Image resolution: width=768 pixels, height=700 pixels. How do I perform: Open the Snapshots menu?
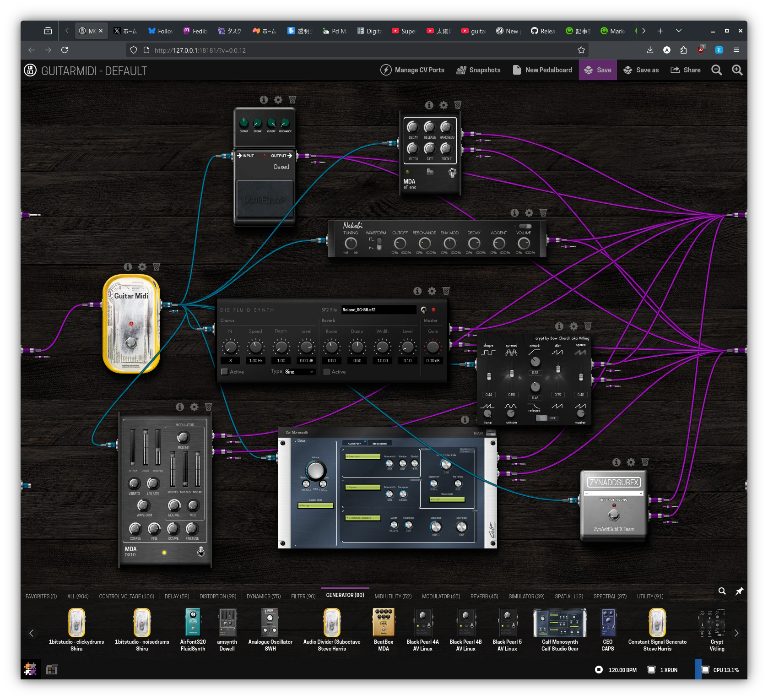click(x=478, y=70)
